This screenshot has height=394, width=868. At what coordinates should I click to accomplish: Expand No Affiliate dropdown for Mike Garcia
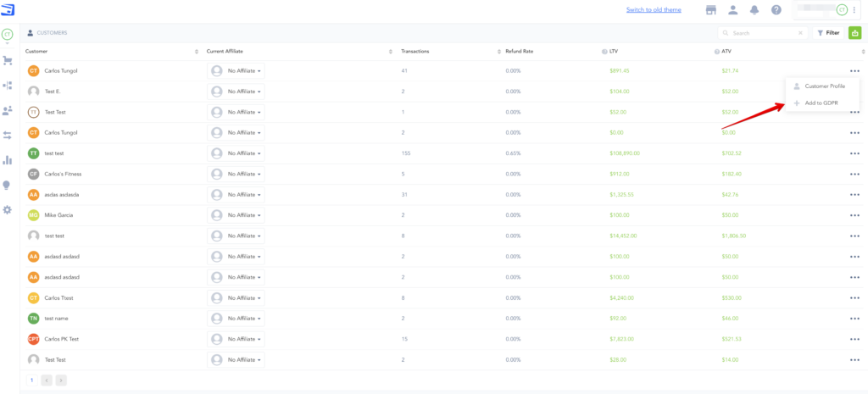(236, 215)
